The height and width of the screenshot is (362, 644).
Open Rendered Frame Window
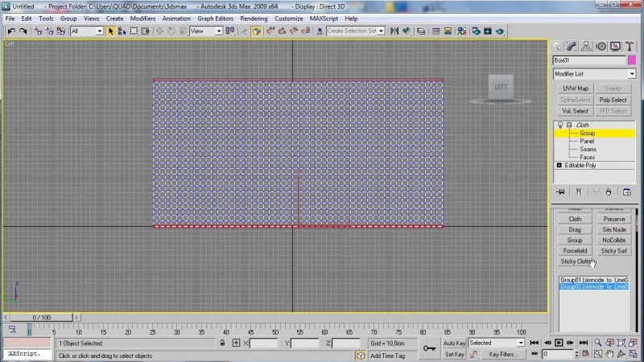488,31
